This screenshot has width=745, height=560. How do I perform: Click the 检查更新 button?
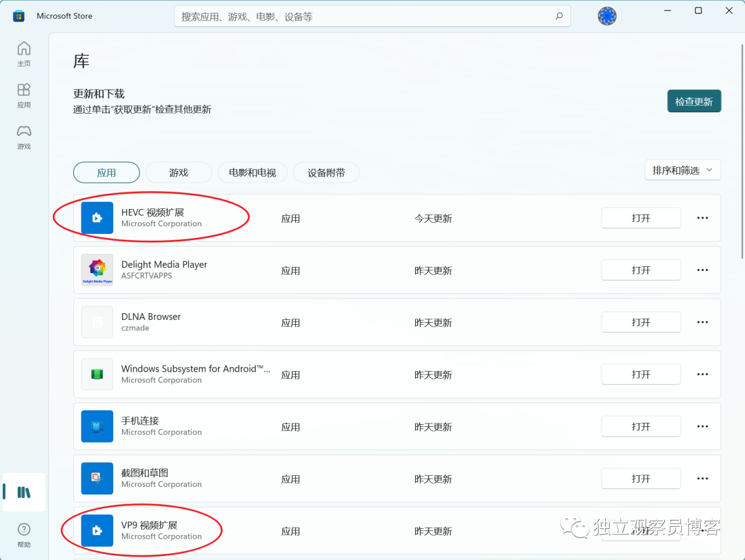click(x=694, y=101)
